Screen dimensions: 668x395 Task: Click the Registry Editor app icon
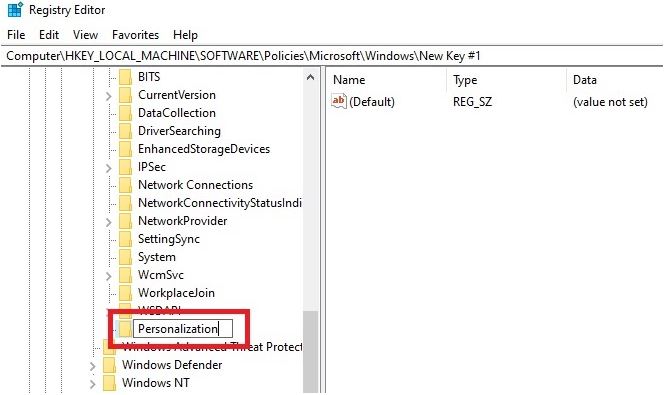pyautogui.click(x=15, y=9)
